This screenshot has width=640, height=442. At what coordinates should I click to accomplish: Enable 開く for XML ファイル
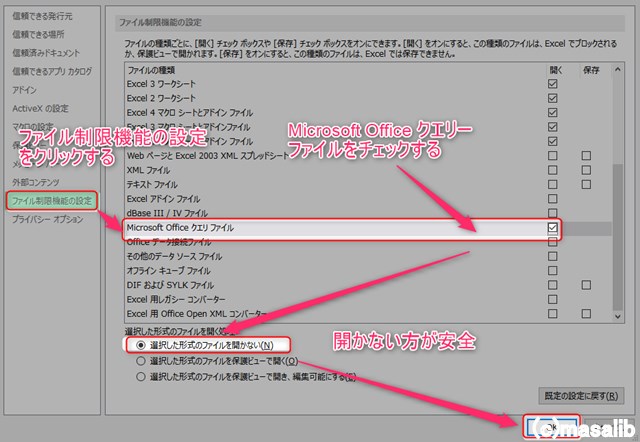pyautogui.click(x=552, y=170)
